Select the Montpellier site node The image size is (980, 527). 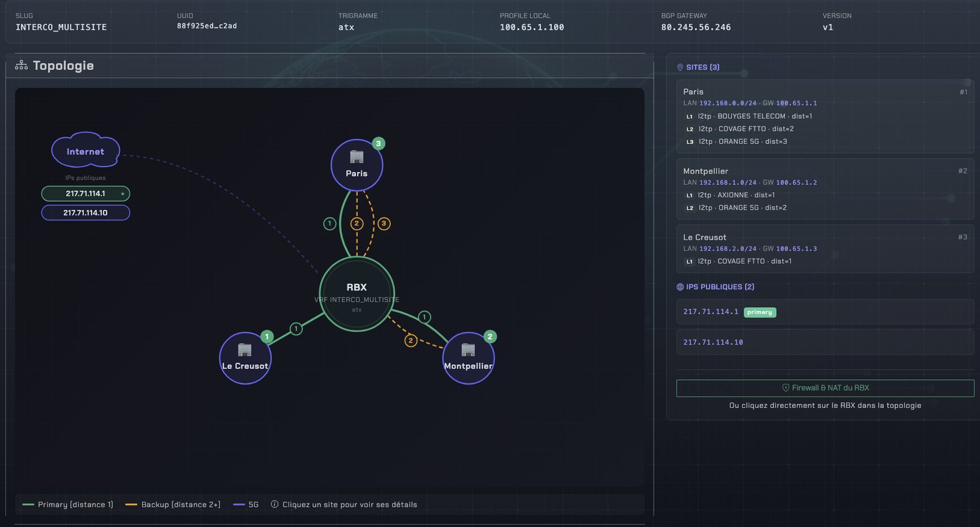coord(468,358)
